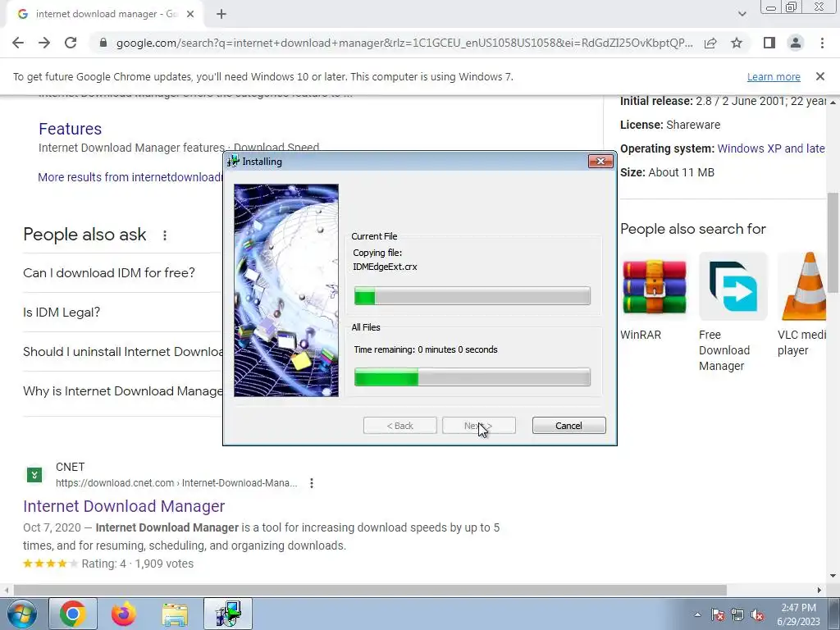The image size is (840, 630).
Task: Select the IDM installer taskbar icon
Action: (x=228, y=614)
